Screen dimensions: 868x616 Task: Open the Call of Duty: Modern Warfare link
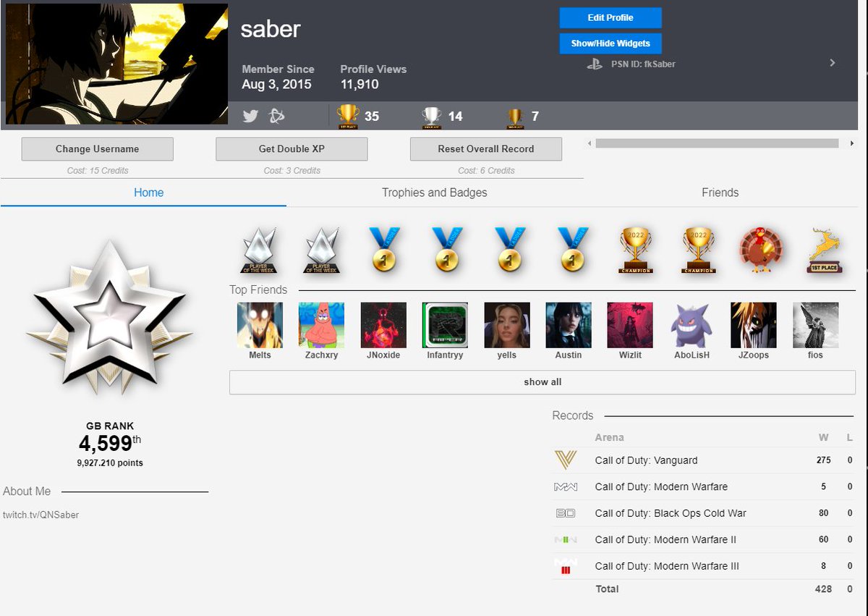[x=661, y=487]
